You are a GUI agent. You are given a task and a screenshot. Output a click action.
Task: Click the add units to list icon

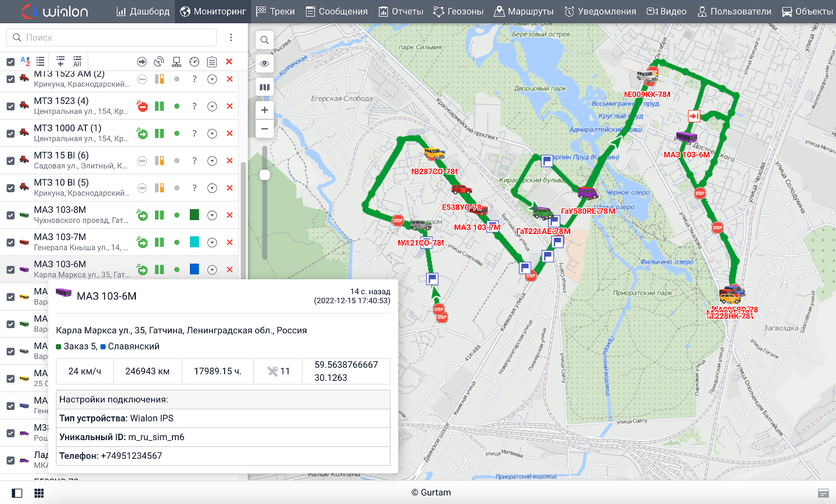pos(60,61)
